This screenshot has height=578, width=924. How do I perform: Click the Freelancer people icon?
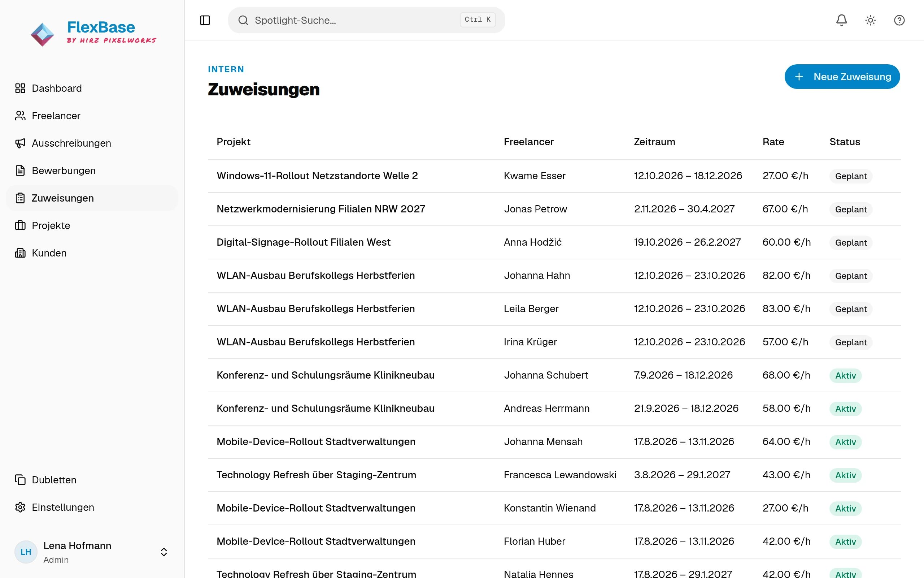(20, 116)
